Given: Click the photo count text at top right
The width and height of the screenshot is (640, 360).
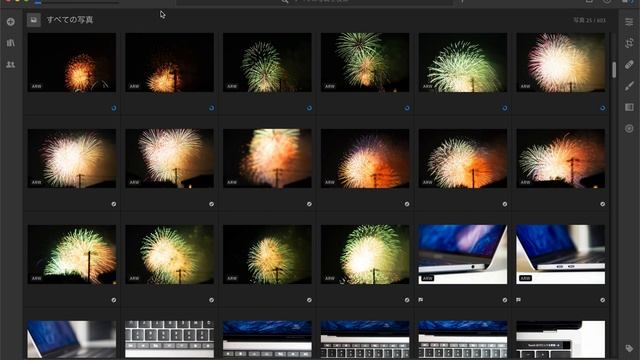Looking at the screenshot, I should coord(589,20).
